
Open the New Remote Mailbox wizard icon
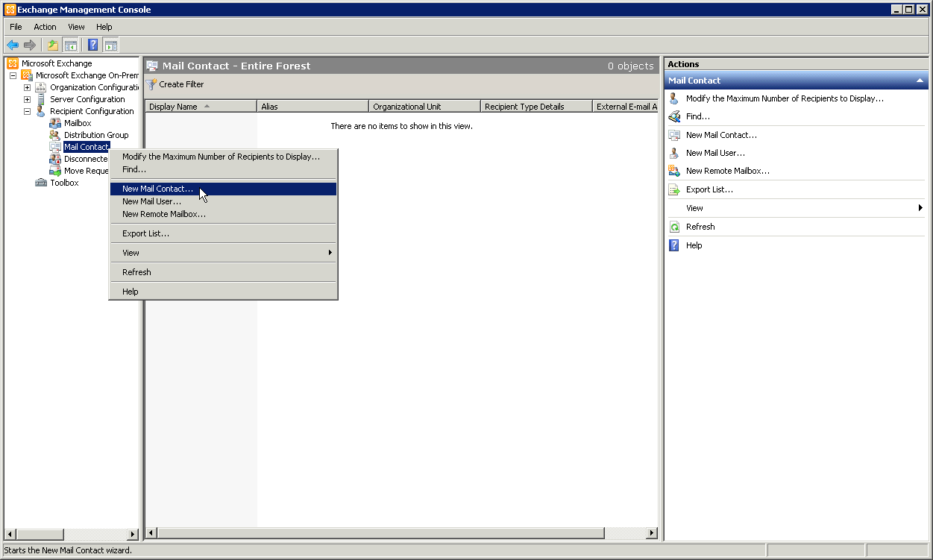[673, 171]
